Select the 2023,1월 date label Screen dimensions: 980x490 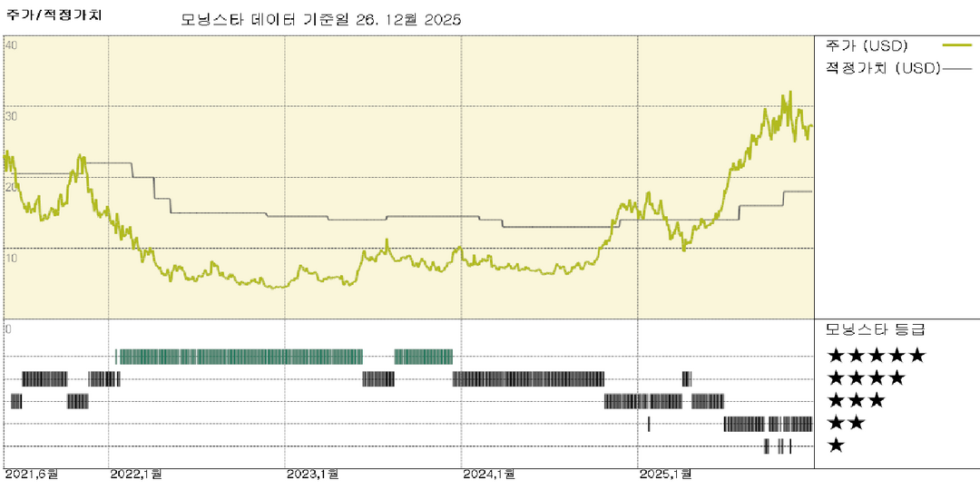pos(312,474)
